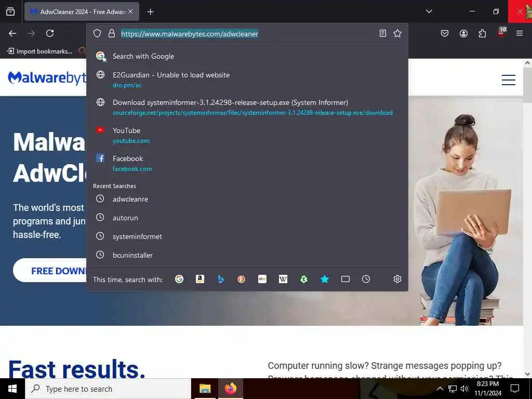Choose recent search systeminformet
This screenshot has width=532, height=399.
click(x=247, y=236)
